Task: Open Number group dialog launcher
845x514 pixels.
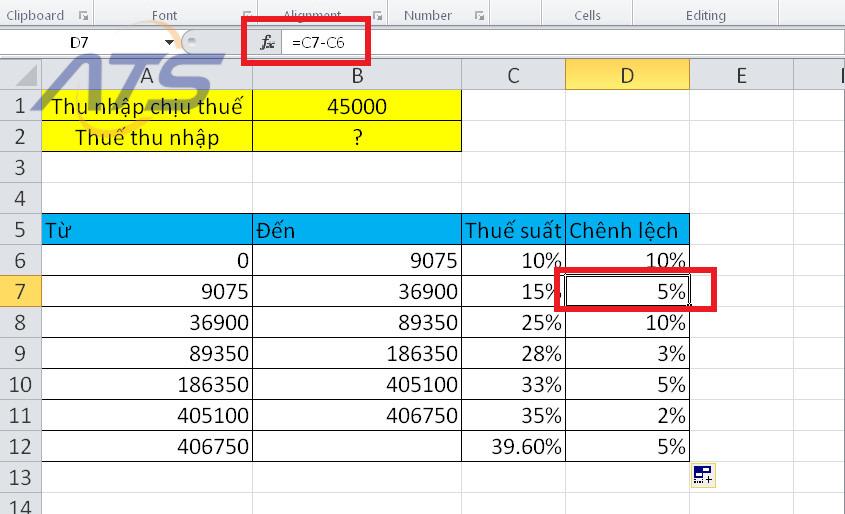Action: [480, 16]
